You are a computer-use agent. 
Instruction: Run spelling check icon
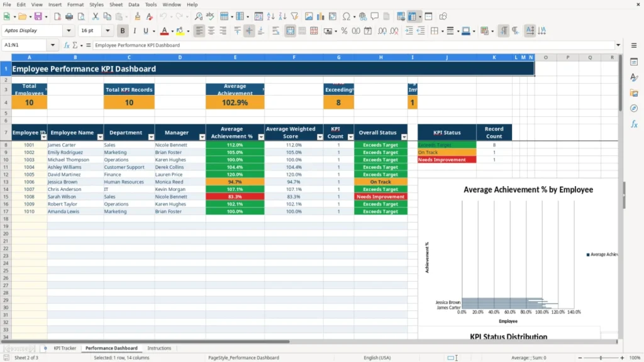coord(210,16)
